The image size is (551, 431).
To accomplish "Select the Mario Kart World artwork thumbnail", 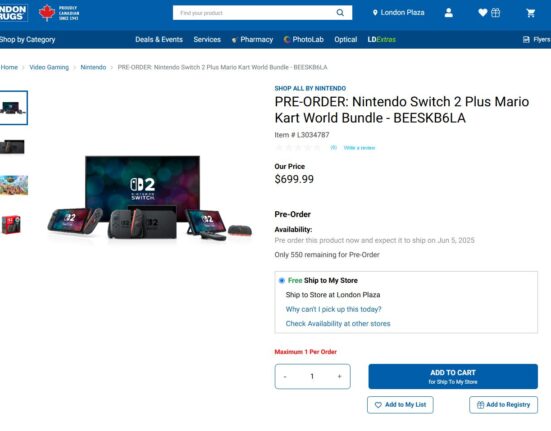I will point(14,185).
